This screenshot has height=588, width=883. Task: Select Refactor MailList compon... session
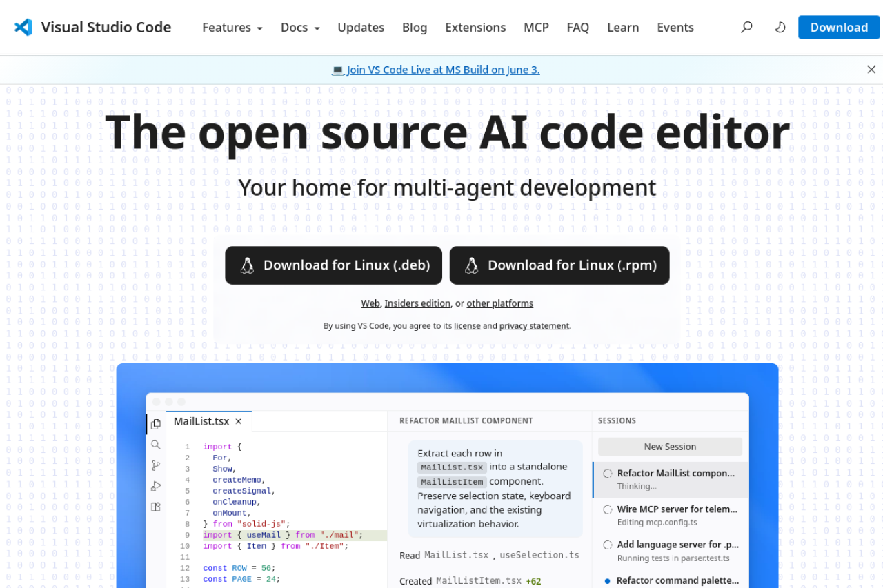tap(670, 479)
